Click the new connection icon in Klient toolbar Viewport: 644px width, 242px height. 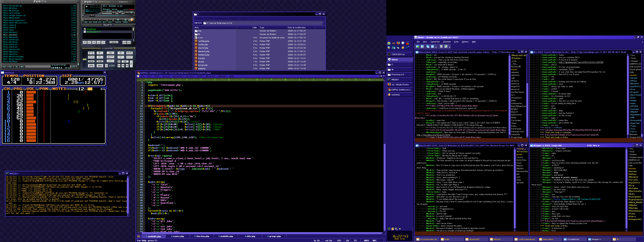click(x=418, y=47)
